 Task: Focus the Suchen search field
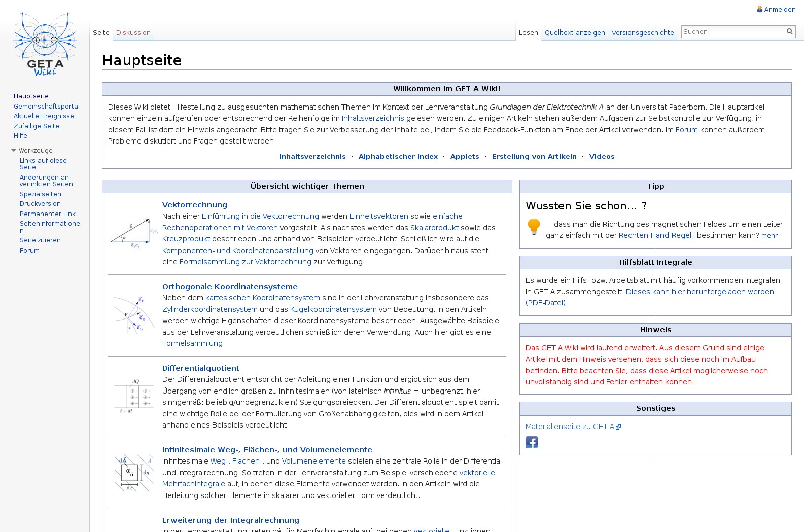(x=733, y=31)
